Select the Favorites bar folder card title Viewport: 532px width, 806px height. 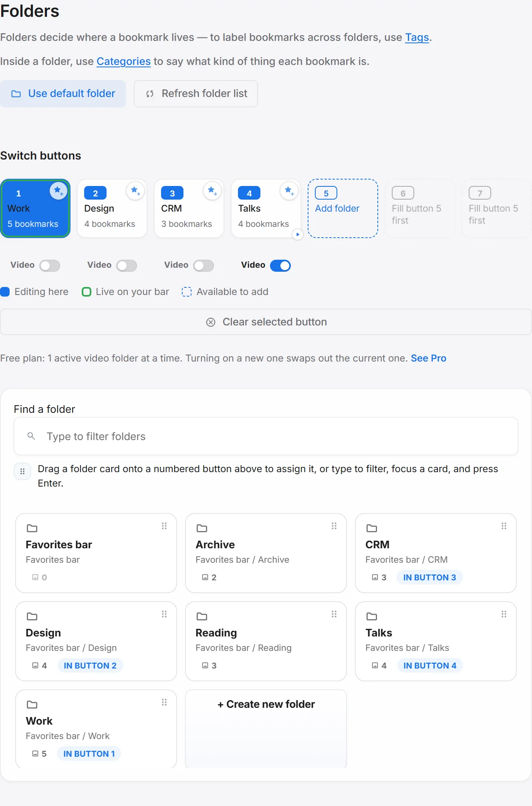(59, 545)
